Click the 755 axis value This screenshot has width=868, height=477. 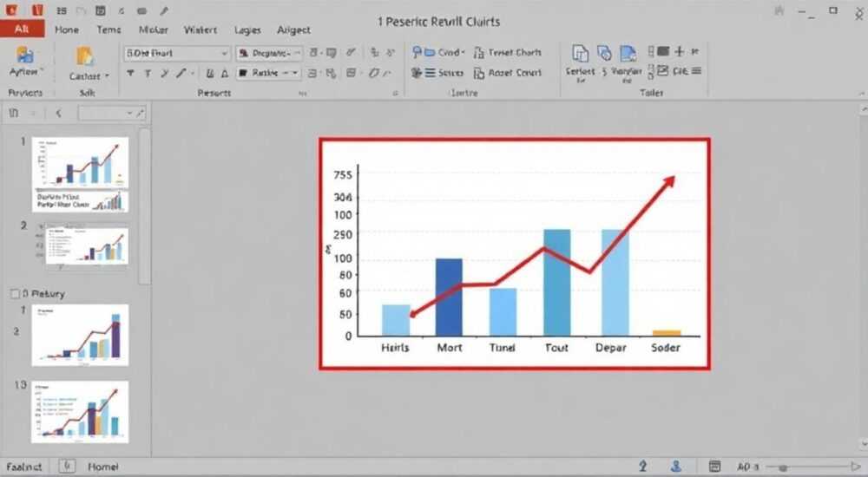(343, 175)
